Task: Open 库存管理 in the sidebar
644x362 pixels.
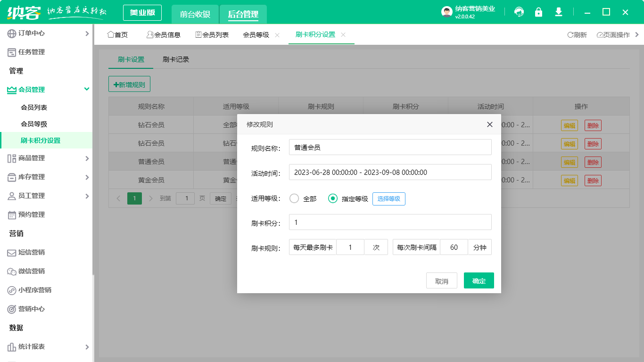Action: [x=28, y=178]
